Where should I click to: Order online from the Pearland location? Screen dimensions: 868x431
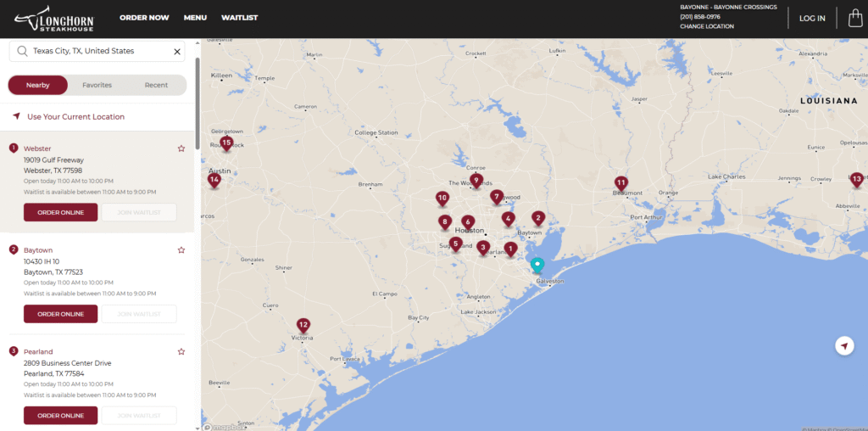[60, 416]
